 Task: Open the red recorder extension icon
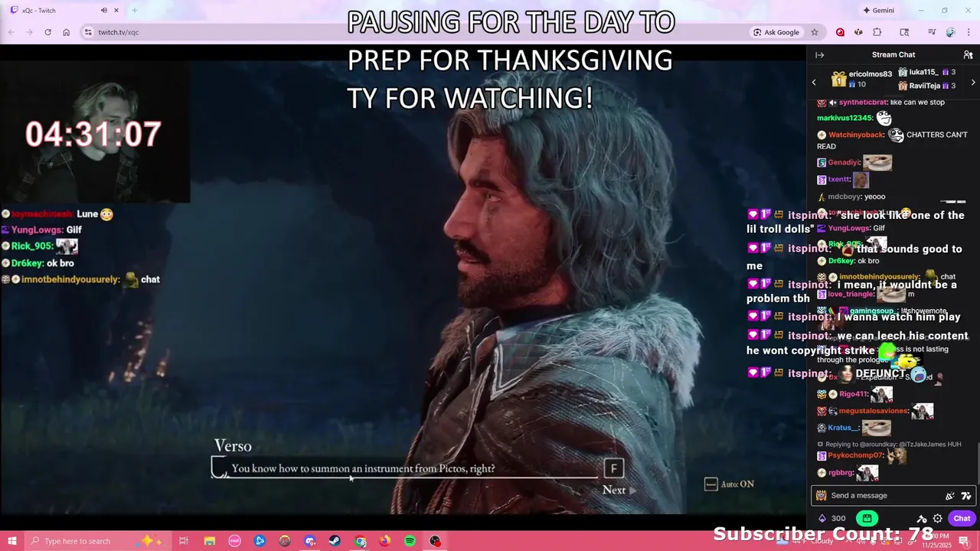click(x=840, y=32)
